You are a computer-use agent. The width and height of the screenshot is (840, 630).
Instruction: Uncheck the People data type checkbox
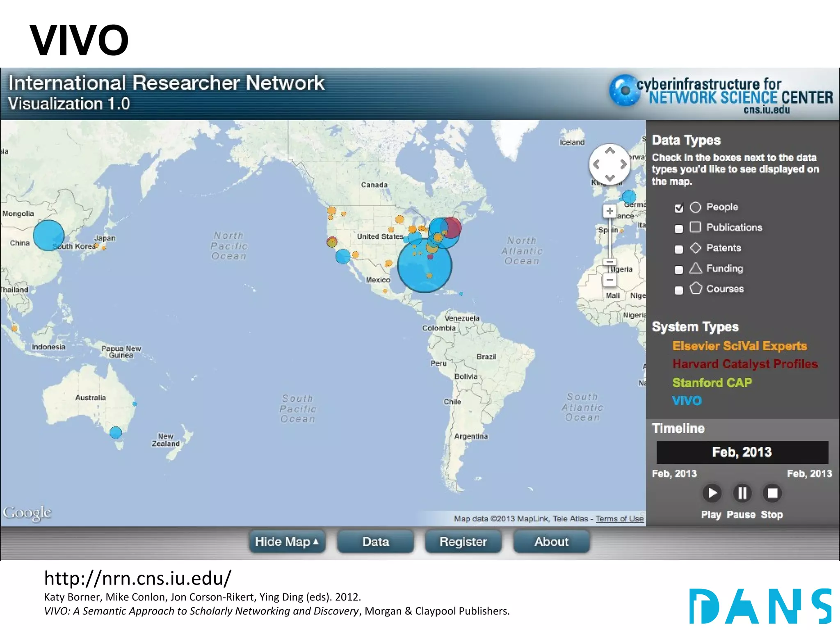coord(679,208)
